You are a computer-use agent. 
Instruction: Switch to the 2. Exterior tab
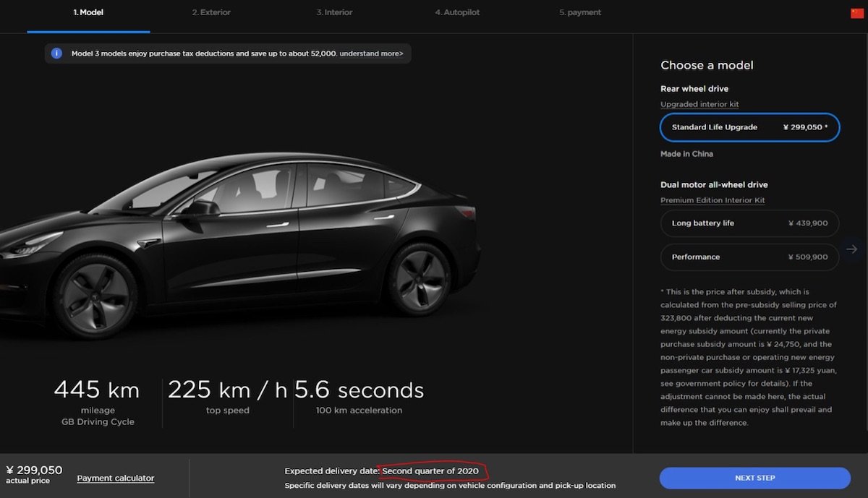pos(210,13)
